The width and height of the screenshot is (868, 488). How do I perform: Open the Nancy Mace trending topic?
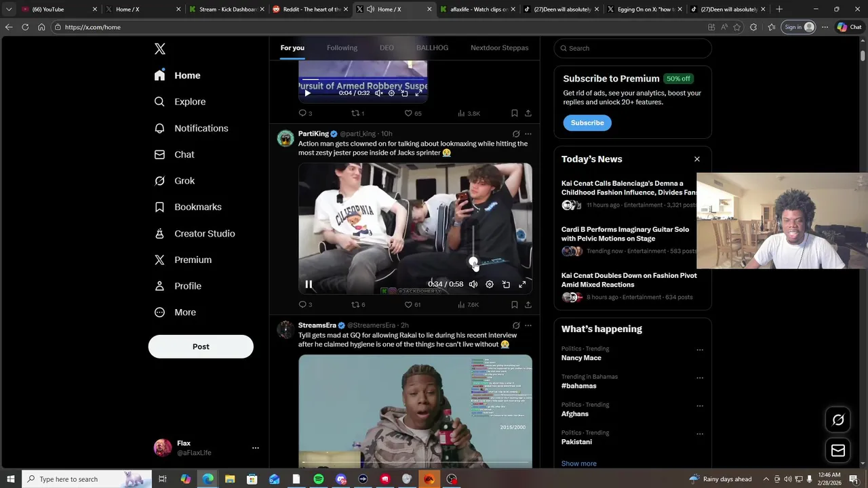coord(581,358)
